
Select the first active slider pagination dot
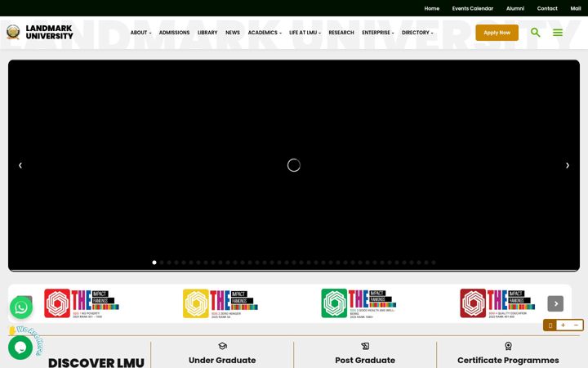point(154,263)
